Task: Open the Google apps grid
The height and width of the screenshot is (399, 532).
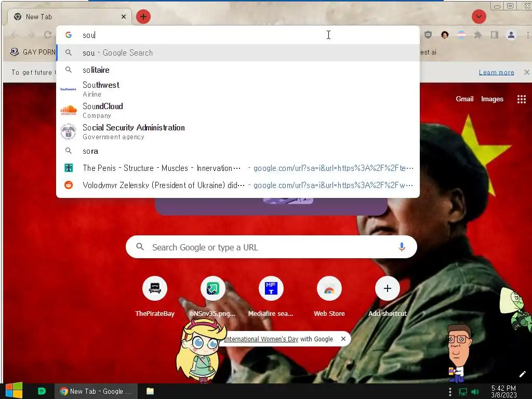Action: (522, 99)
